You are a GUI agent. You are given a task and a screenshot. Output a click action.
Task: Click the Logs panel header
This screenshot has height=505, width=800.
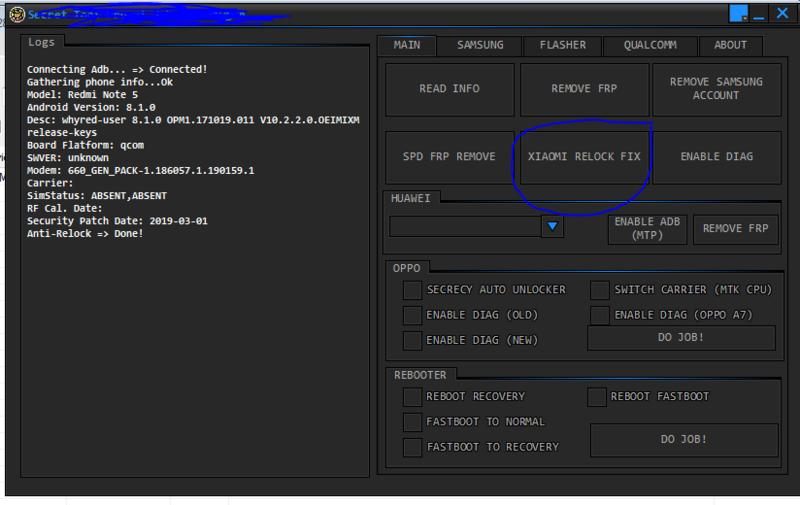pos(41,42)
